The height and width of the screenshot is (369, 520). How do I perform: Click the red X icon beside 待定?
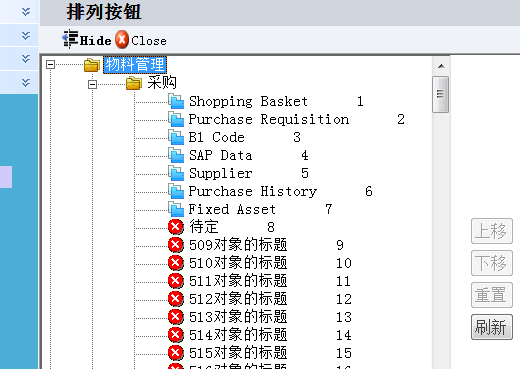point(176,227)
